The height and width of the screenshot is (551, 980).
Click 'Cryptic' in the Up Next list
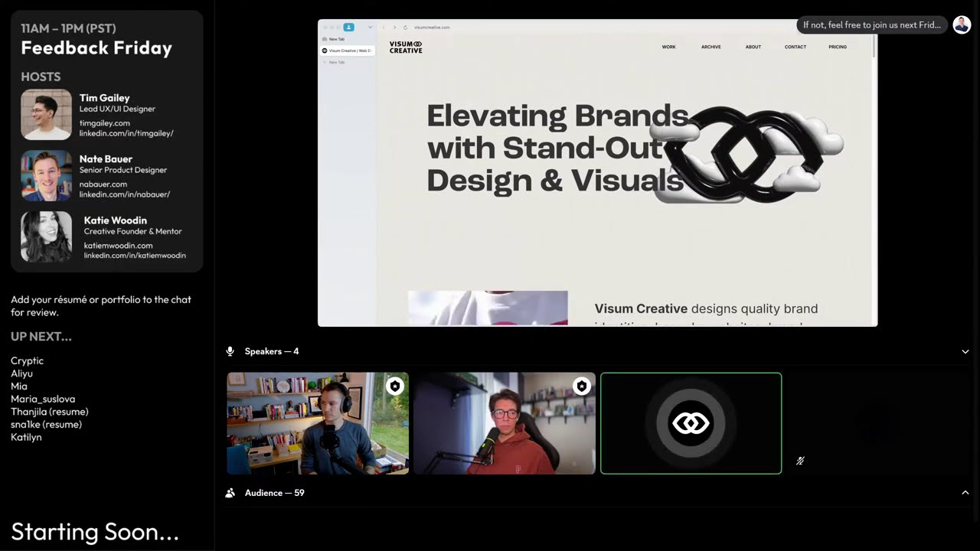tap(28, 361)
